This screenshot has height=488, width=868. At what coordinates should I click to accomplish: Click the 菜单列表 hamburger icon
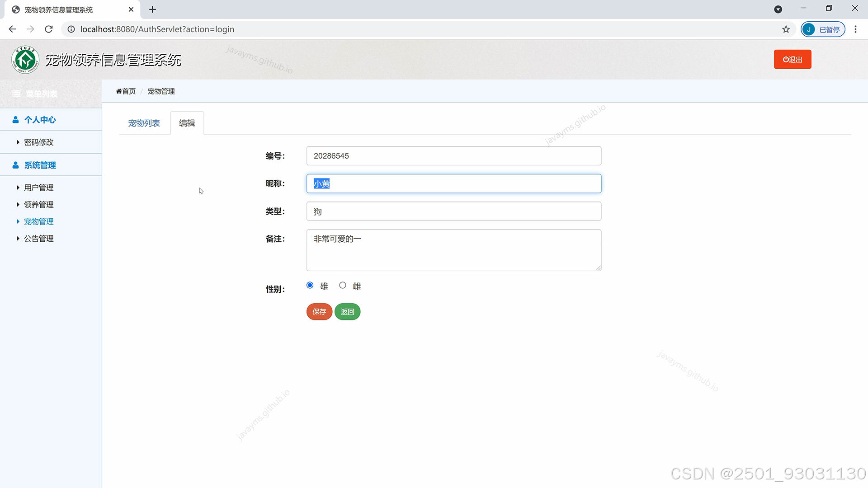(16, 94)
